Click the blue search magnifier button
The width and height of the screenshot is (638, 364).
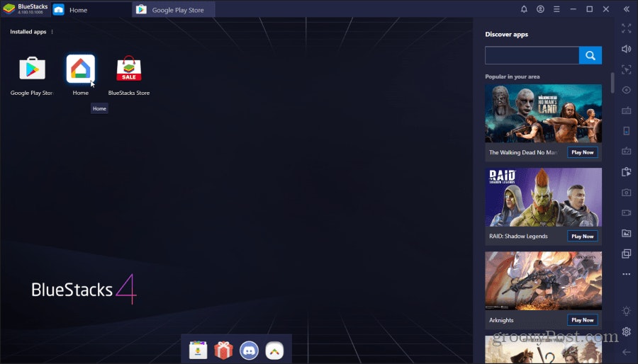point(591,55)
